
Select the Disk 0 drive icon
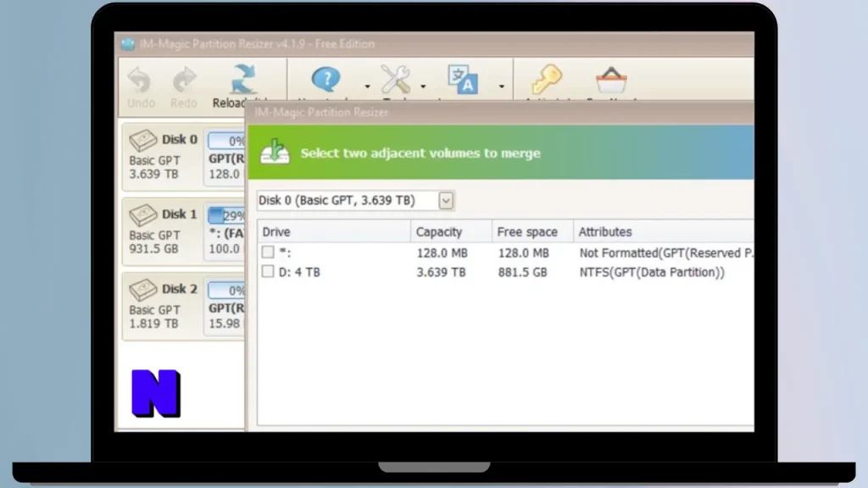(142, 140)
